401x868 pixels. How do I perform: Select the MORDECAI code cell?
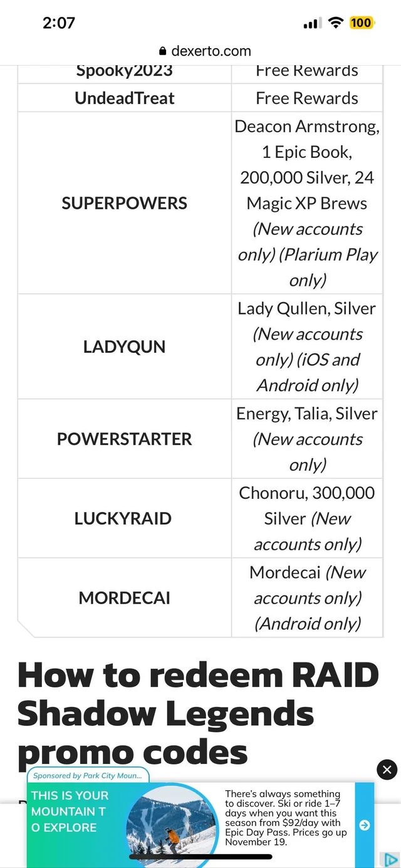(124, 597)
